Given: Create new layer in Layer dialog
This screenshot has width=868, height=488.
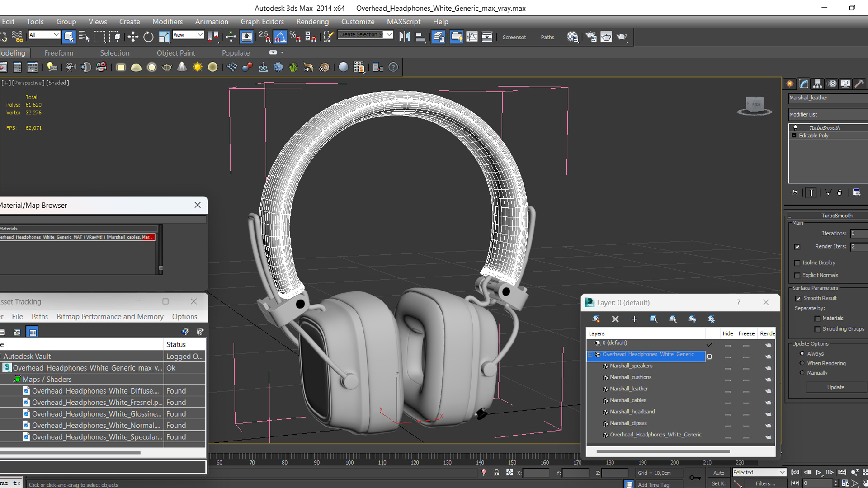Looking at the screenshot, I should coord(596,319).
